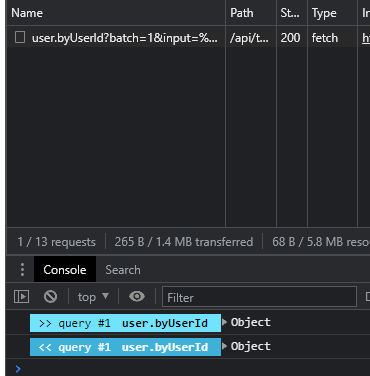Click the 200 status cell

click(290, 38)
